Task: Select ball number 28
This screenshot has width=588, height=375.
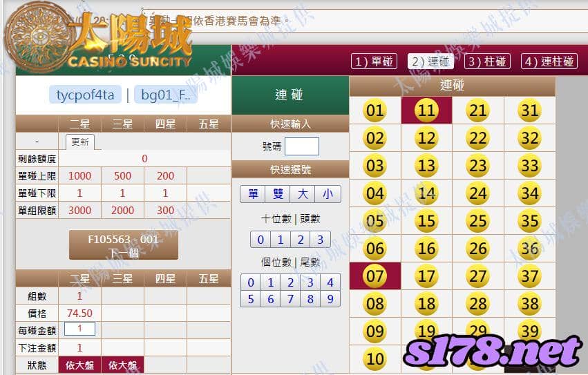Action: (x=478, y=304)
